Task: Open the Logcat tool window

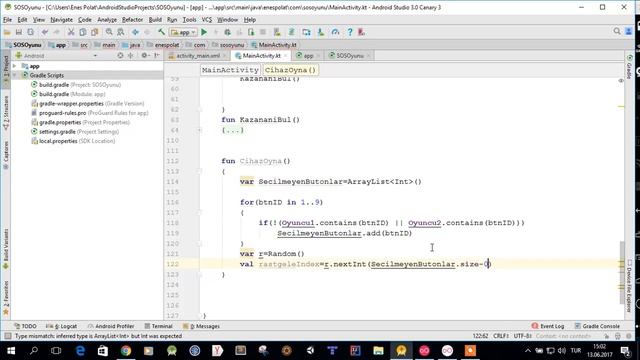Action: 62,326
